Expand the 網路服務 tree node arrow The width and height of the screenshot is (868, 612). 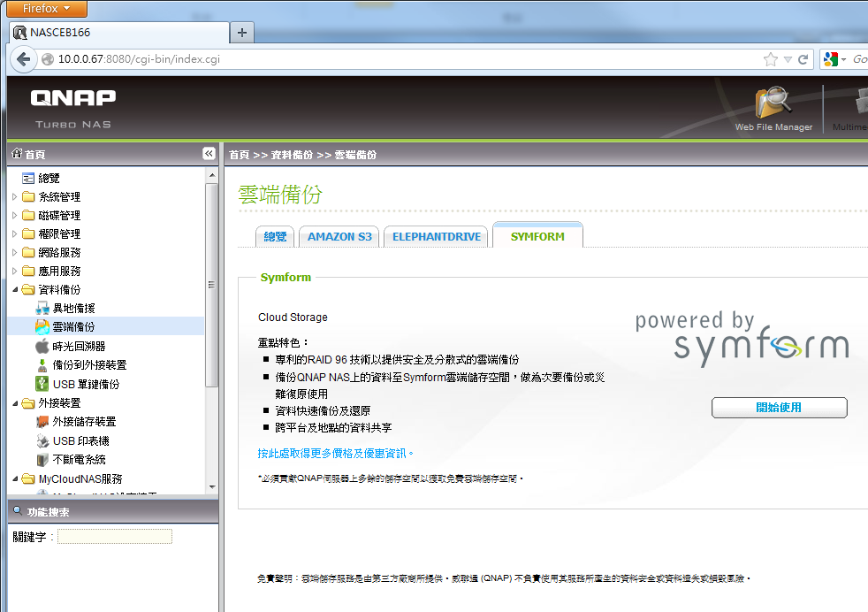14,253
